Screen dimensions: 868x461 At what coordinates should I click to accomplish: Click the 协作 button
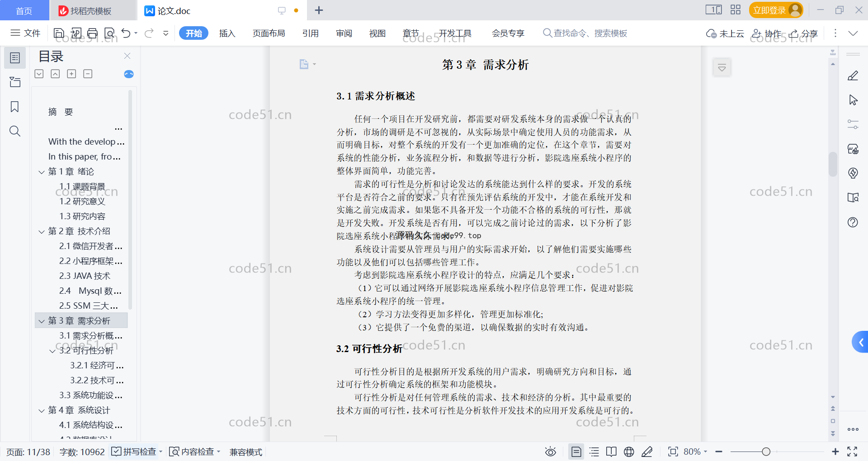point(767,33)
